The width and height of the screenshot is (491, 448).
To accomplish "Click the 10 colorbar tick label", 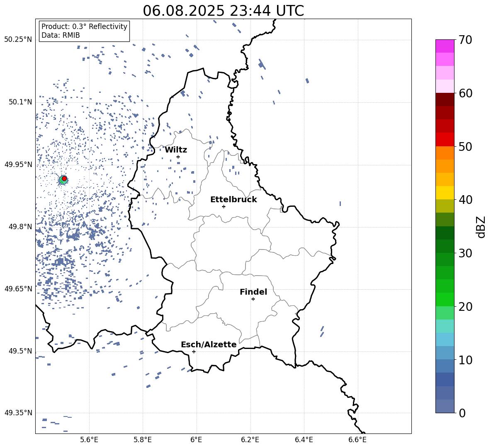I will [x=465, y=360].
